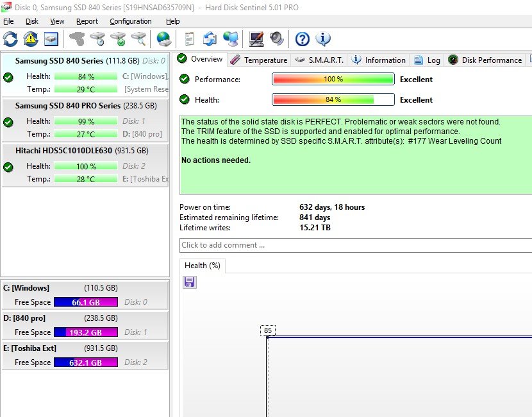This screenshot has width=532, height=417.
Task: Click the application icon in title bar
Action: coord(6,7)
